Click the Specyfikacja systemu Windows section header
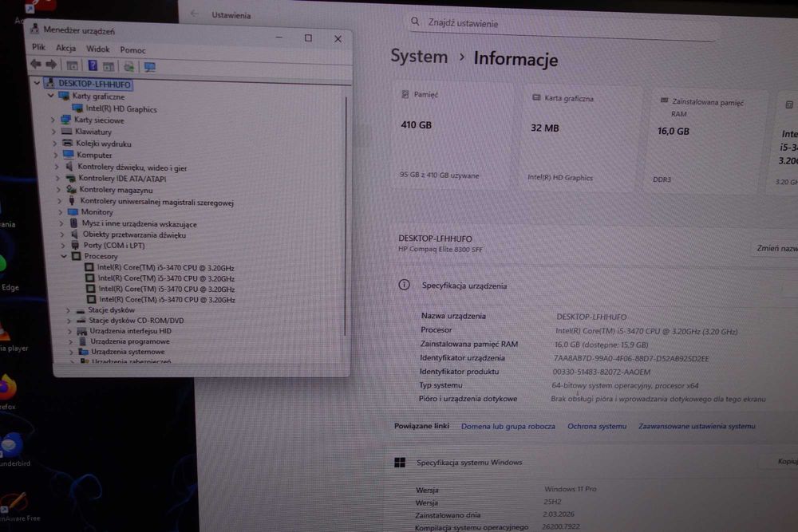 coord(469,463)
